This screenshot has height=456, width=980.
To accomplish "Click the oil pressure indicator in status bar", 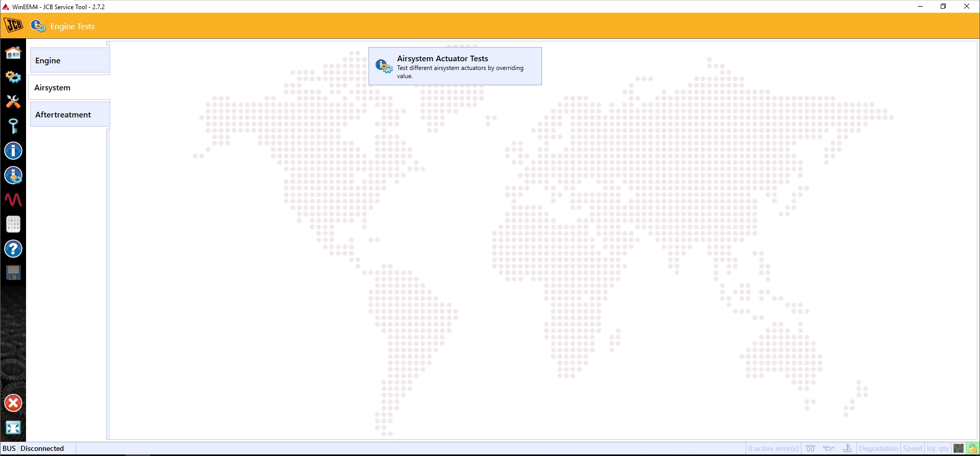I will point(829,448).
